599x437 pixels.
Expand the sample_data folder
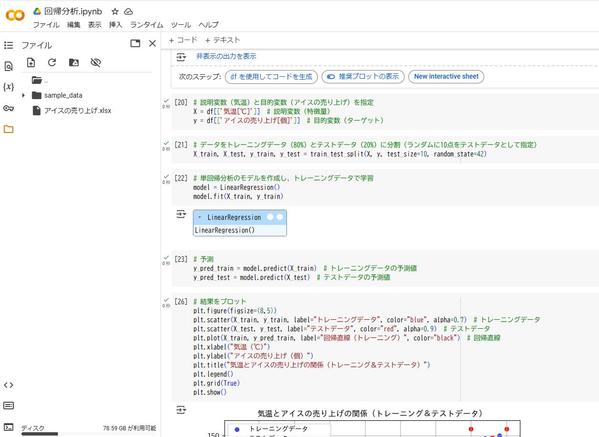23,95
